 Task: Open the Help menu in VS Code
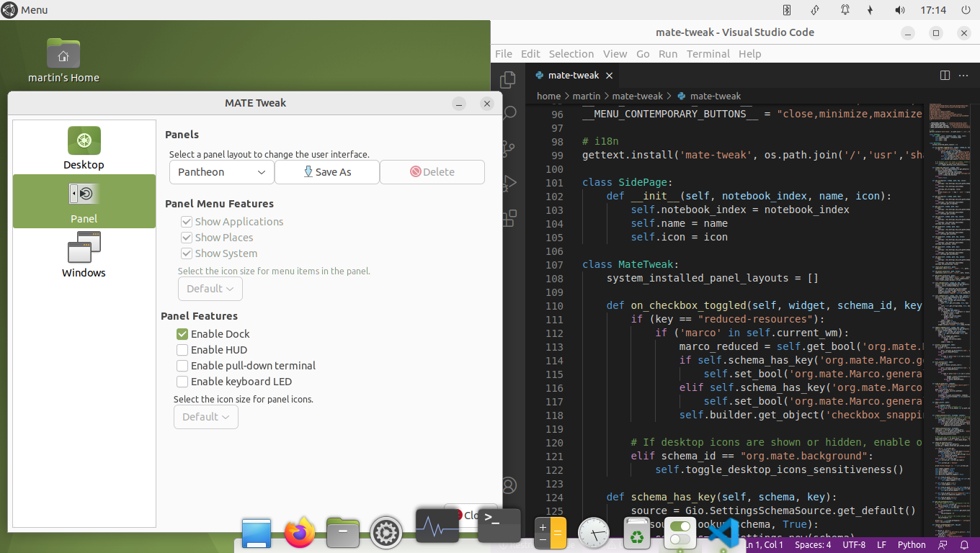[x=749, y=54]
